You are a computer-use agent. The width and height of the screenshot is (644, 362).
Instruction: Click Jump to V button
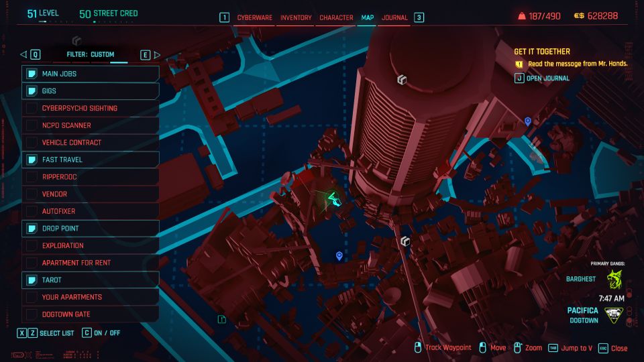point(571,348)
